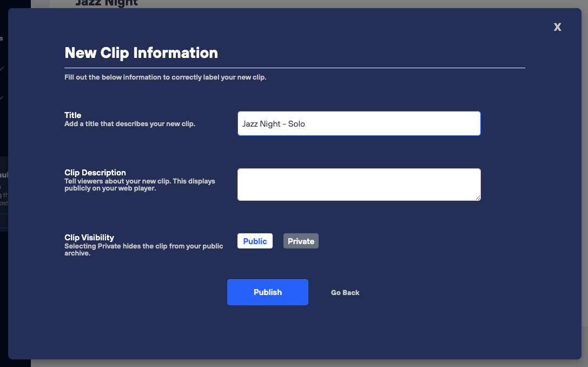Keep clip visibility set to Public
The height and width of the screenshot is (367, 588).
pyautogui.click(x=255, y=241)
